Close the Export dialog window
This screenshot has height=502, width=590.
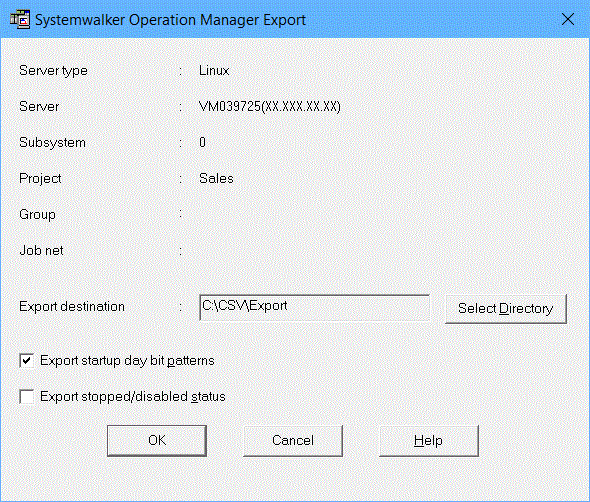coord(567,19)
